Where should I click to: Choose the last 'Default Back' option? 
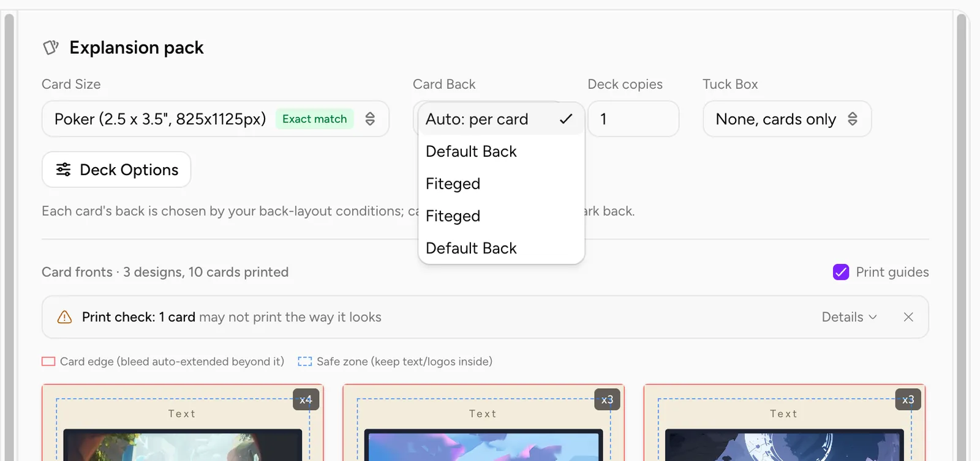(501, 248)
